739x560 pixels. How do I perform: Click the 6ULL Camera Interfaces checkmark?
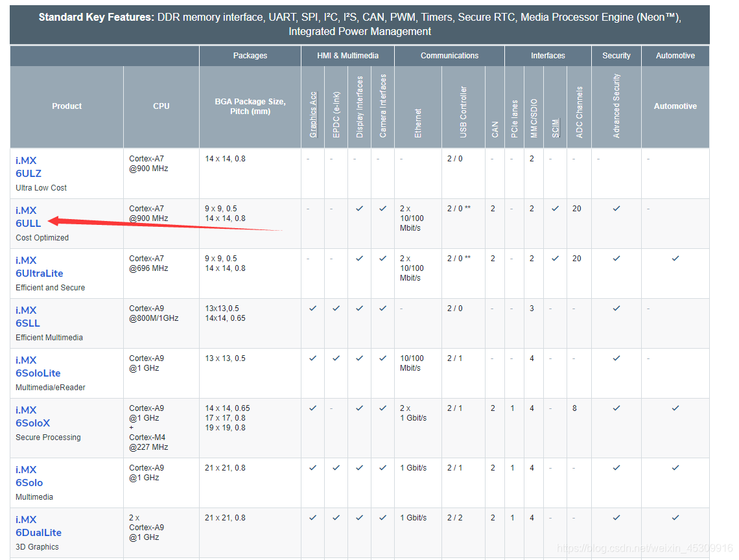click(x=382, y=208)
